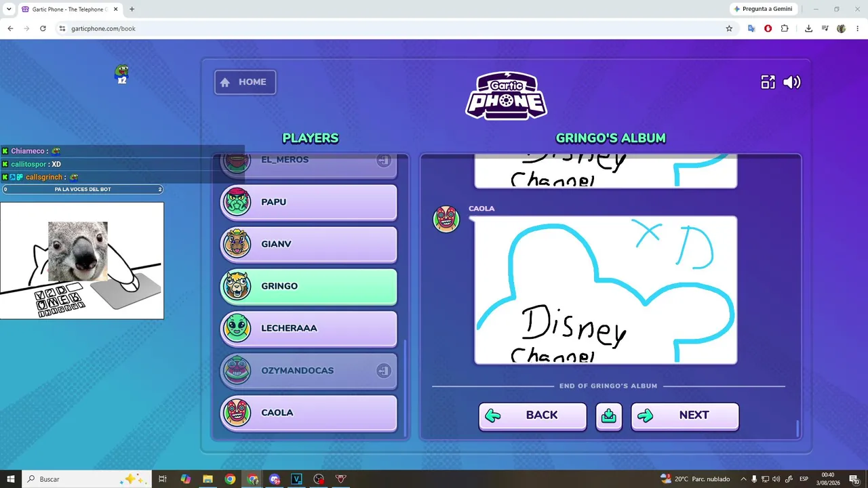Image resolution: width=868 pixels, height=488 pixels.
Task: Click the left-player icon next to OZYMANDOCAS
Action: [384, 371]
